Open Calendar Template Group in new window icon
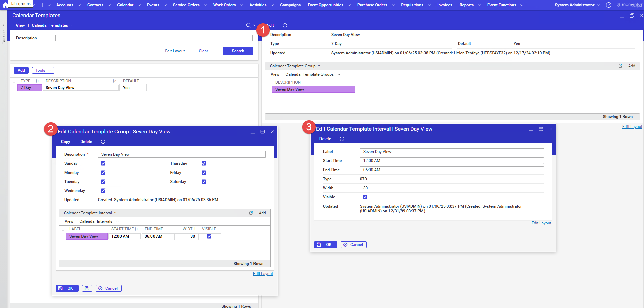 [620, 66]
